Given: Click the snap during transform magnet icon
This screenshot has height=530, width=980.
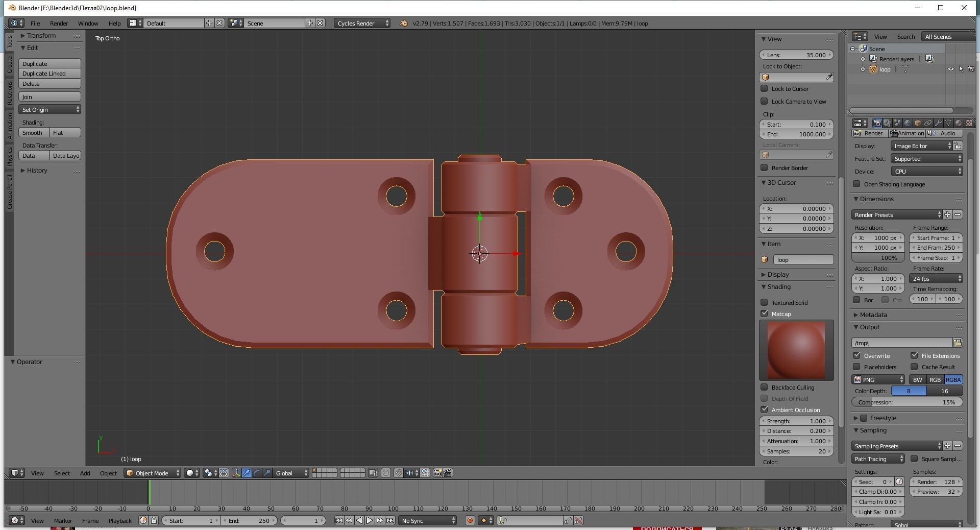Looking at the screenshot, I should [x=398, y=473].
